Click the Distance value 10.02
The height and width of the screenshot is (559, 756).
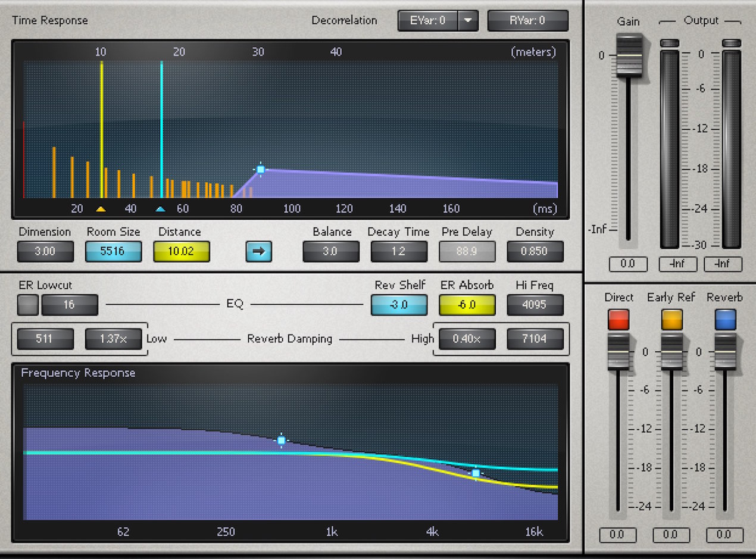182,251
